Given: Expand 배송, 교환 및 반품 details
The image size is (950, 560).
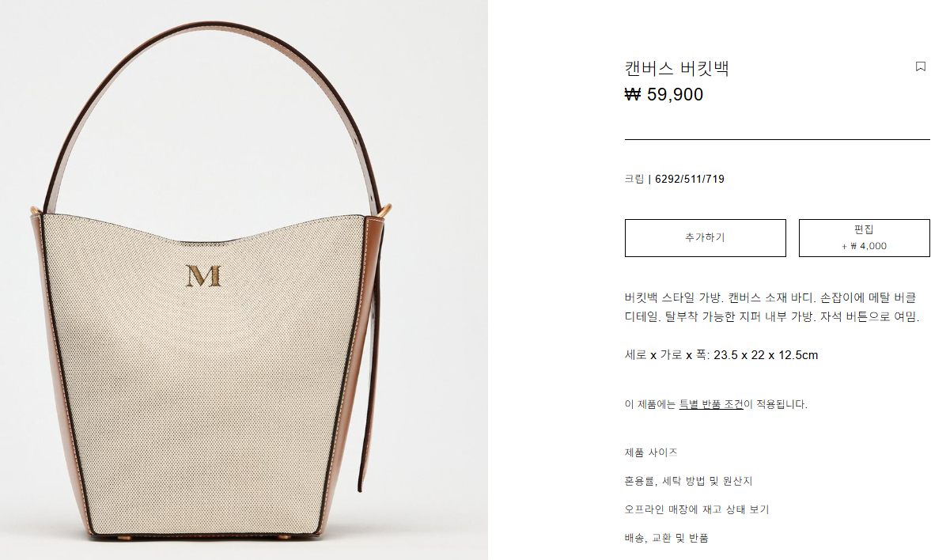Looking at the screenshot, I should click(666, 539).
